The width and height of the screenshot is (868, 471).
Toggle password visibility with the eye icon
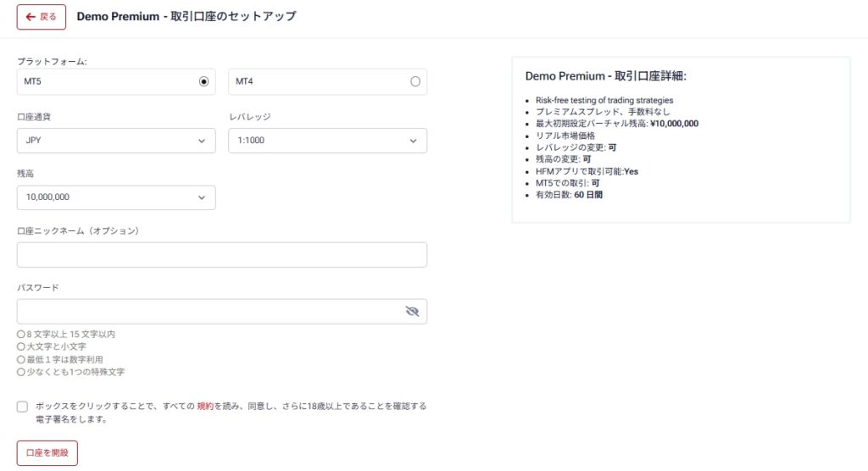tap(412, 312)
